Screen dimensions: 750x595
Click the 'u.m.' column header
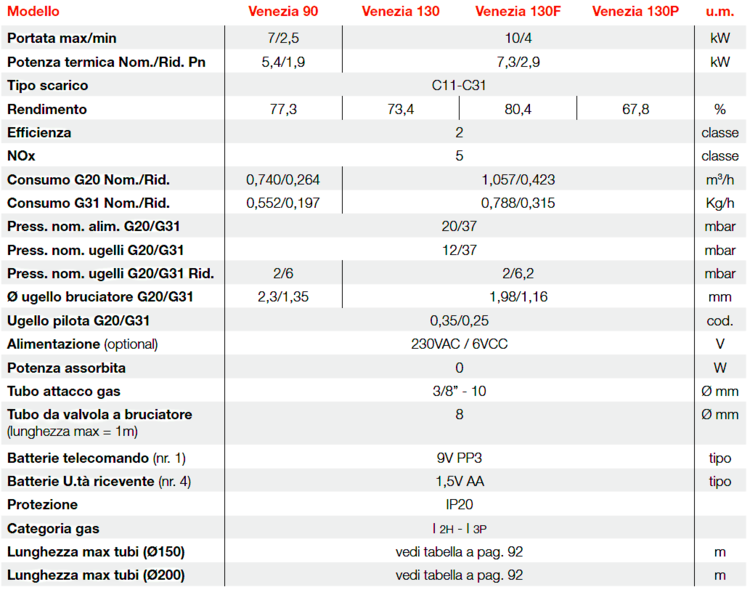[720, 11]
